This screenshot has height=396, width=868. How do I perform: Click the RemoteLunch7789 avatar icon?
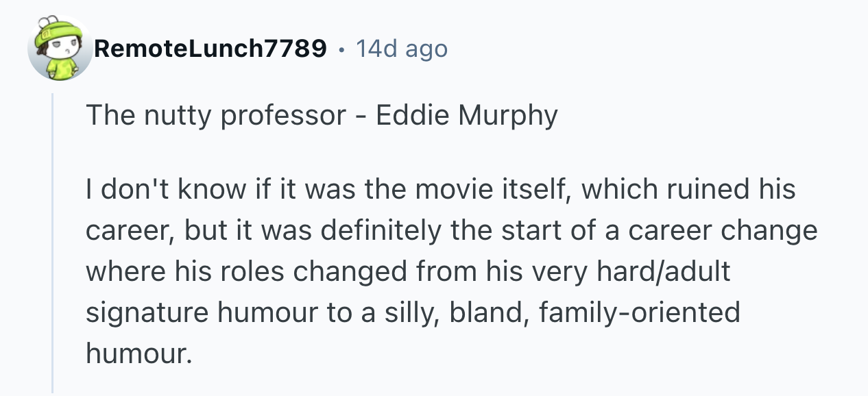coord(60,49)
